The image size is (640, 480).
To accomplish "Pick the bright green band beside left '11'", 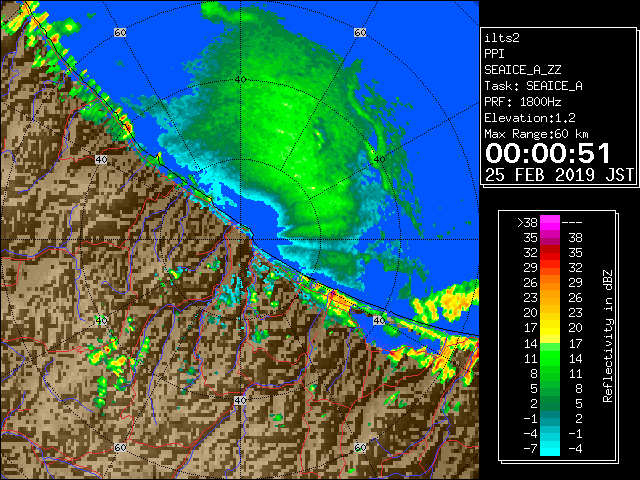I will (x=550, y=358).
